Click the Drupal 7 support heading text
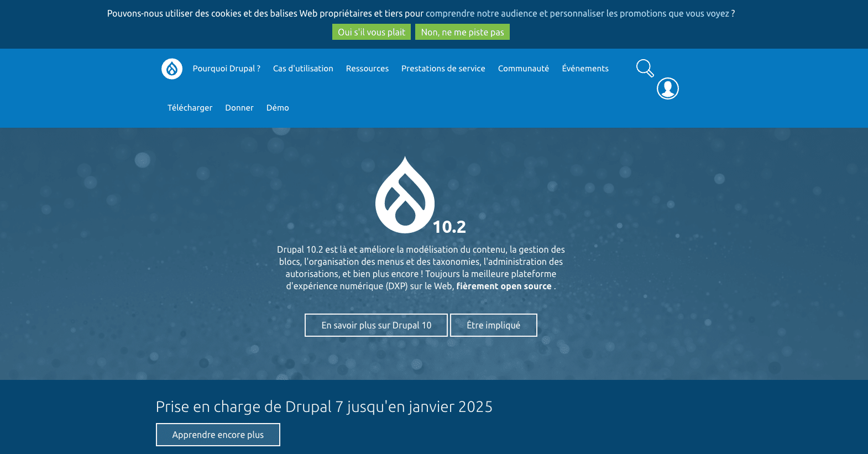Viewport: 868px width, 454px height. 324,406
